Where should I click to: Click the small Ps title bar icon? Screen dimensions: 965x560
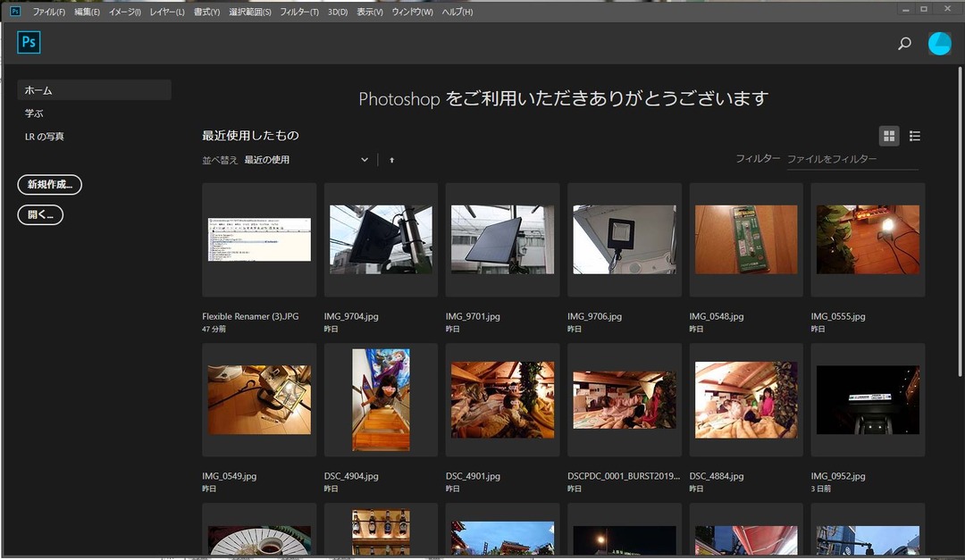click(x=15, y=11)
